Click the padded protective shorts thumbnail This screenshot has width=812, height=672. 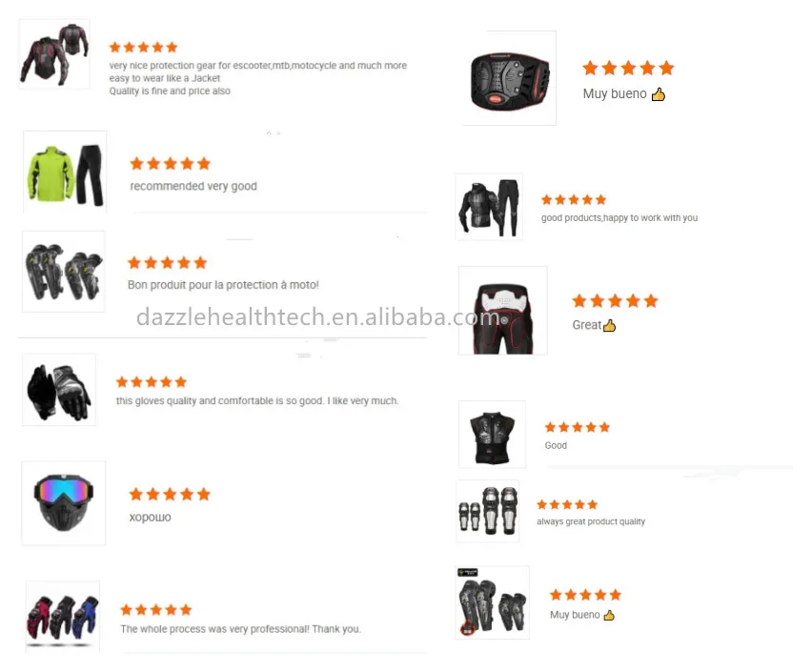pos(503,311)
